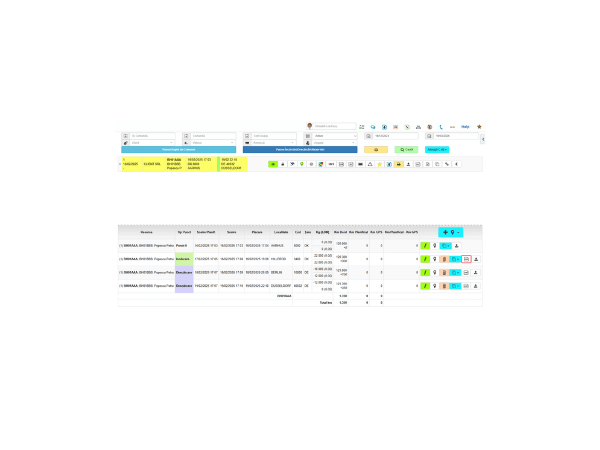
Task: Click the green Cauta search button
Action: tap(408, 149)
